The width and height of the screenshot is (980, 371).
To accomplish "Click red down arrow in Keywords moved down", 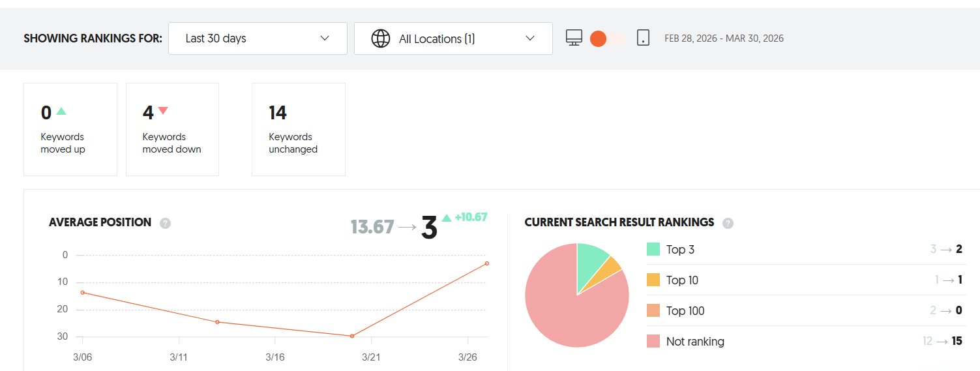I will [163, 111].
